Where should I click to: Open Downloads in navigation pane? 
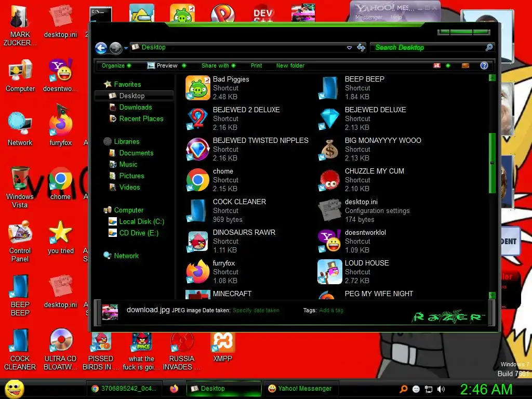click(x=136, y=107)
